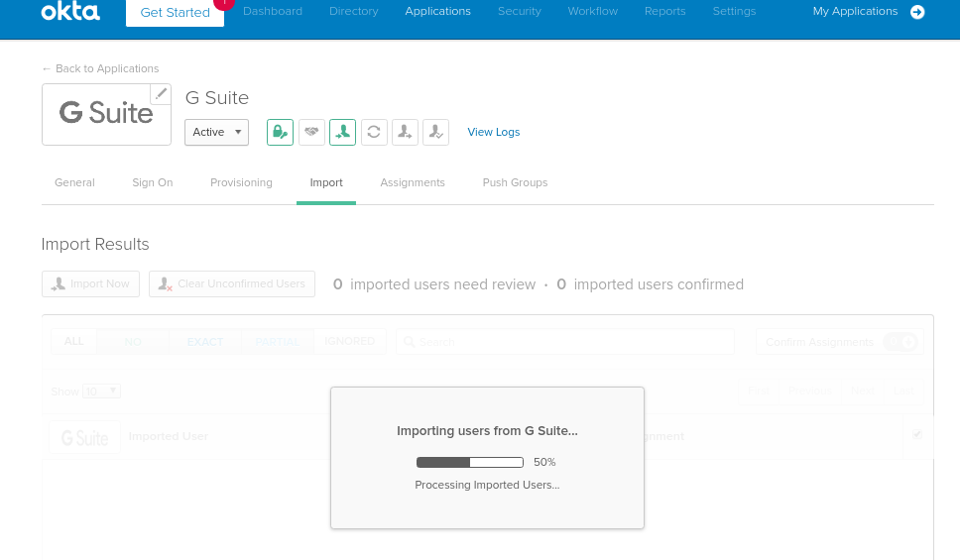Click My Applications link

pyautogui.click(x=855, y=11)
